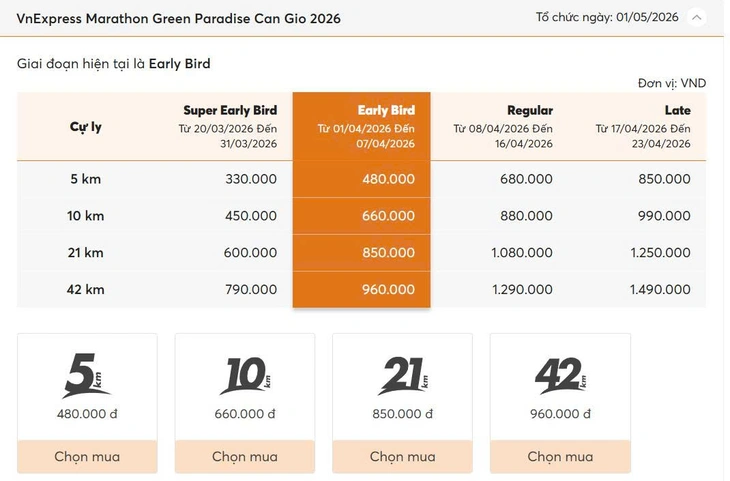Select the Late pricing column header
Image resolution: width=730 pixels, height=481 pixels.
pos(677,110)
